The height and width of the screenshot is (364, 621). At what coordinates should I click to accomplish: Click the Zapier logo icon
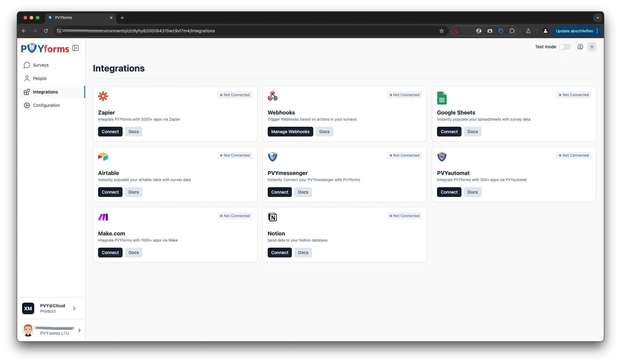click(x=103, y=96)
